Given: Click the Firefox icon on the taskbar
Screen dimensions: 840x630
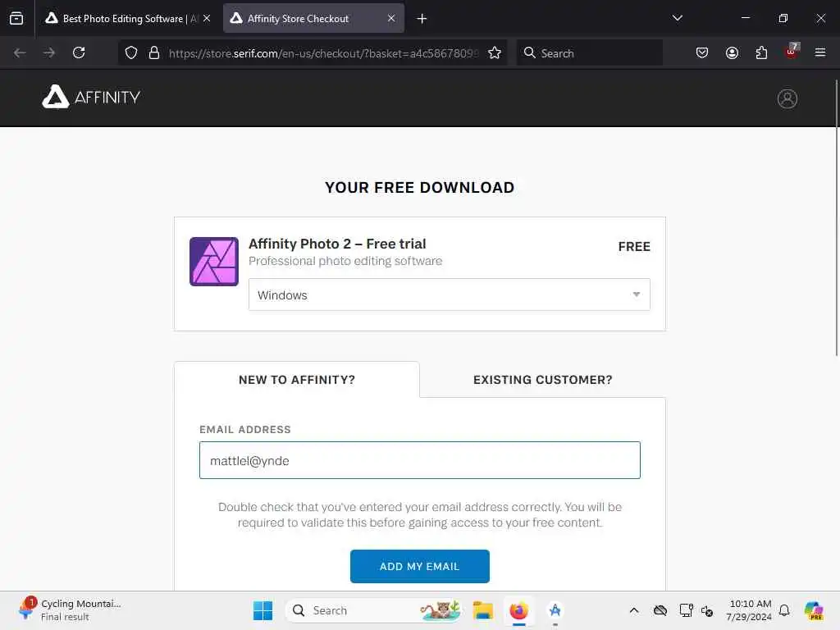Looking at the screenshot, I should (518, 610).
